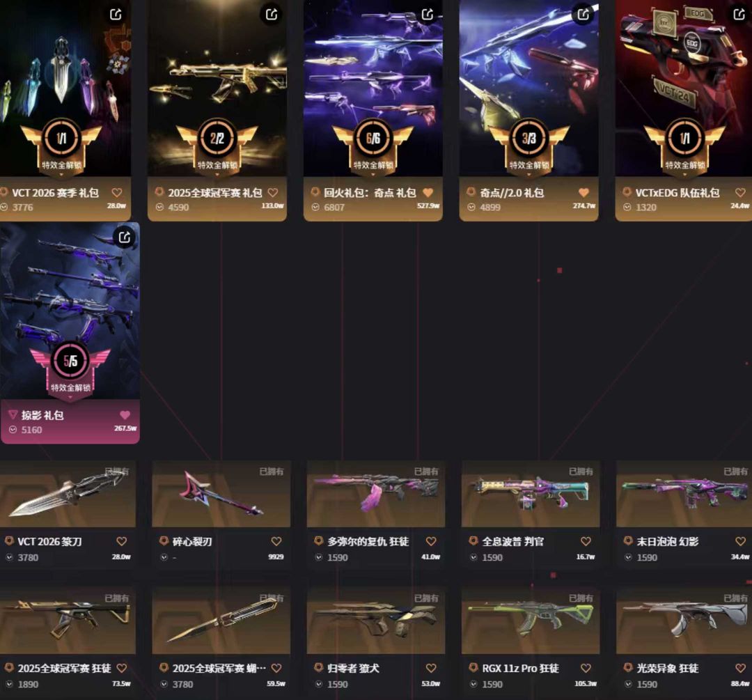This screenshot has width=752, height=700.
Task: Favorite the RGX 11z Pro 狂徒 skin
Action: click(586, 668)
